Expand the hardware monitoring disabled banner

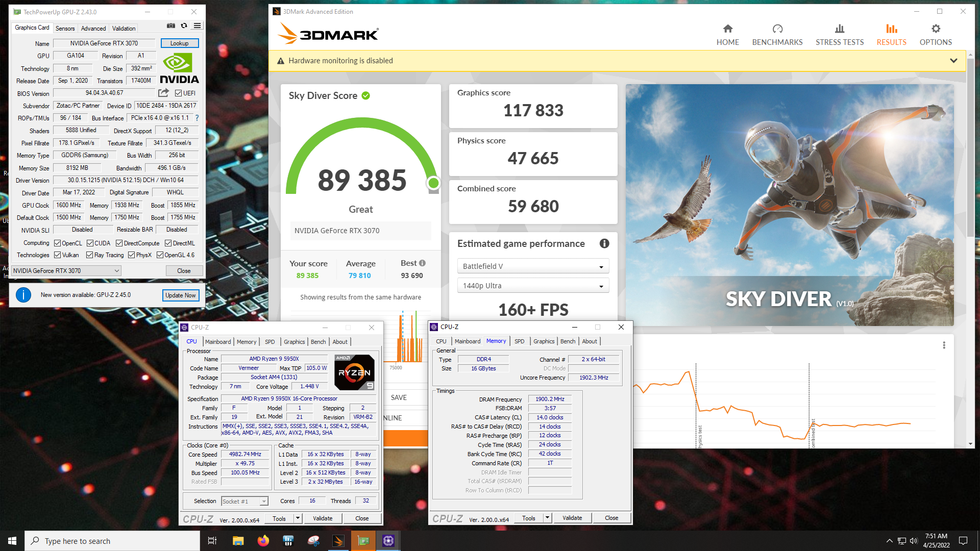coord(953,61)
